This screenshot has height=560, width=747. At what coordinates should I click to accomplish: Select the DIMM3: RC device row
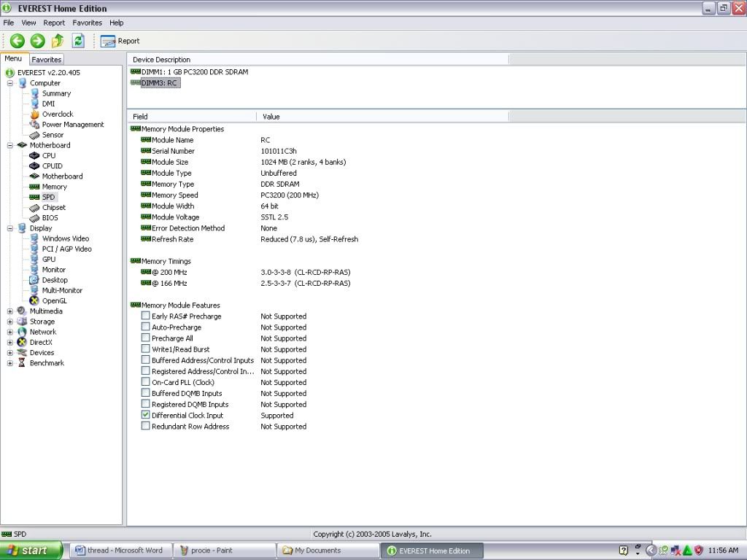coord(155,83)
